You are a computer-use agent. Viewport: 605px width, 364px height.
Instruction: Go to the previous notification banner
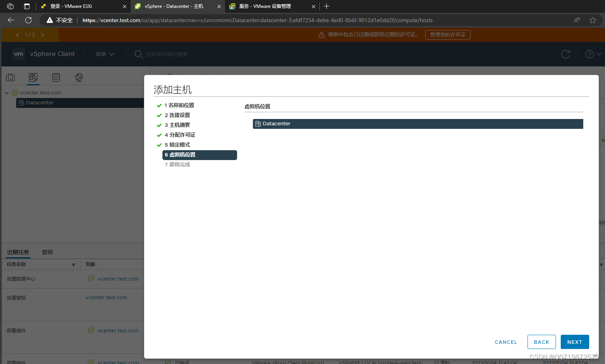[x=17, y=35]
